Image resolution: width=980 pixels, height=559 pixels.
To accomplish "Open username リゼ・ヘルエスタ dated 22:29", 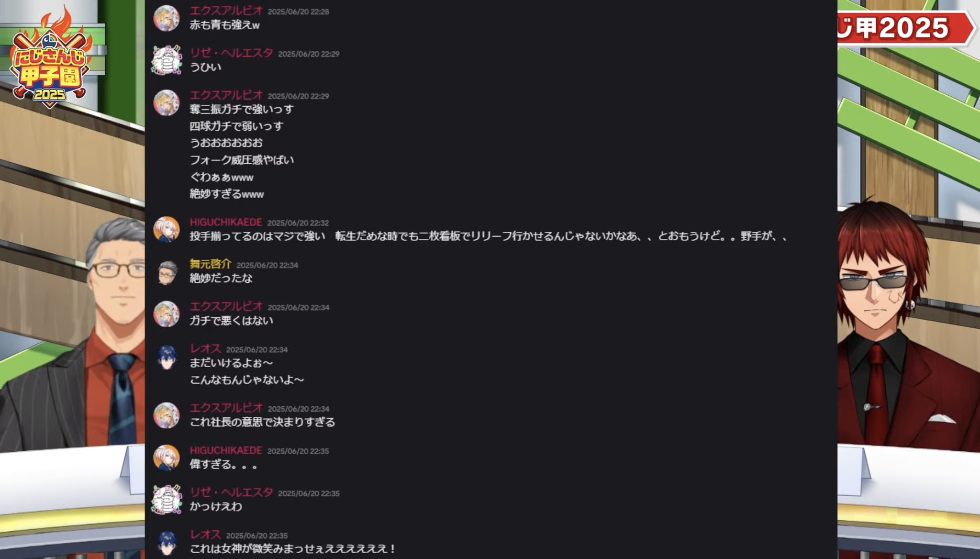I will pyautogui.click(x=231, y=53).
